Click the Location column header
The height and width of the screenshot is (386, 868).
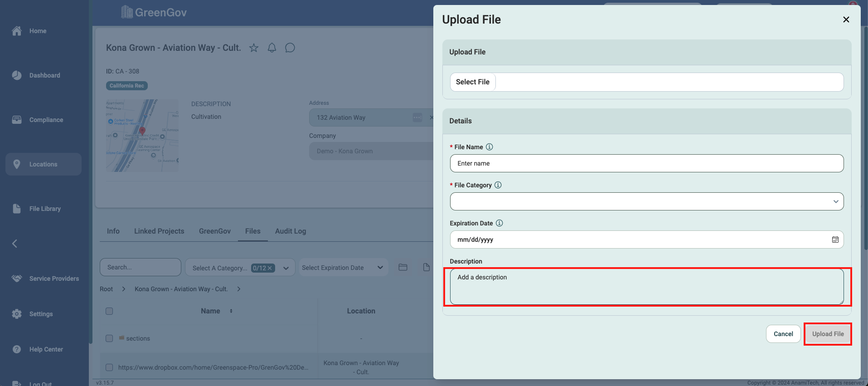(x=361, y=311)
